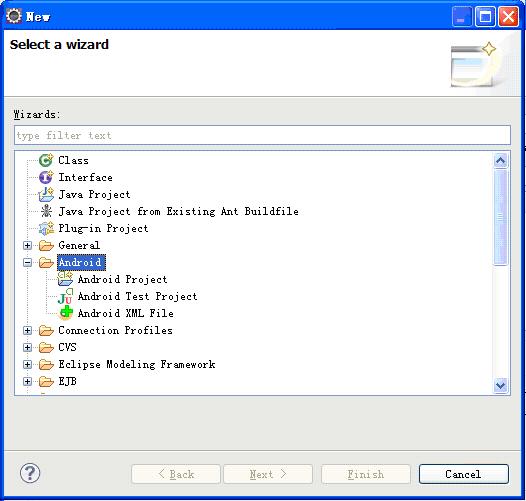Click the wizard list scrollbar thumb

pos(501,217)
